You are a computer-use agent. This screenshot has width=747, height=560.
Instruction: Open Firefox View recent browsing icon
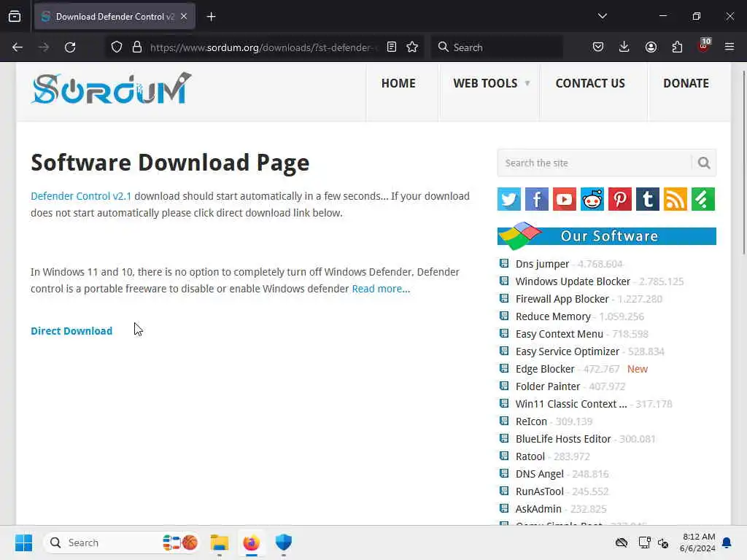[15, 17]
